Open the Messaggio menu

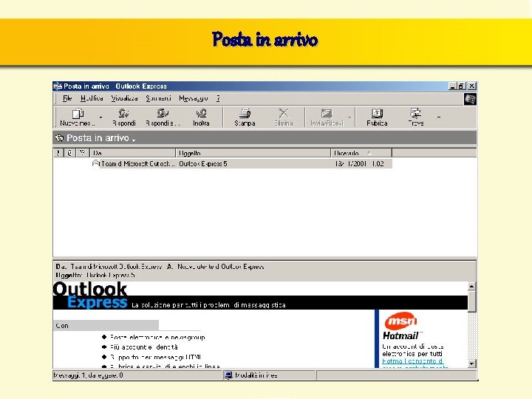pyautogui.click(x=193, y=98)
